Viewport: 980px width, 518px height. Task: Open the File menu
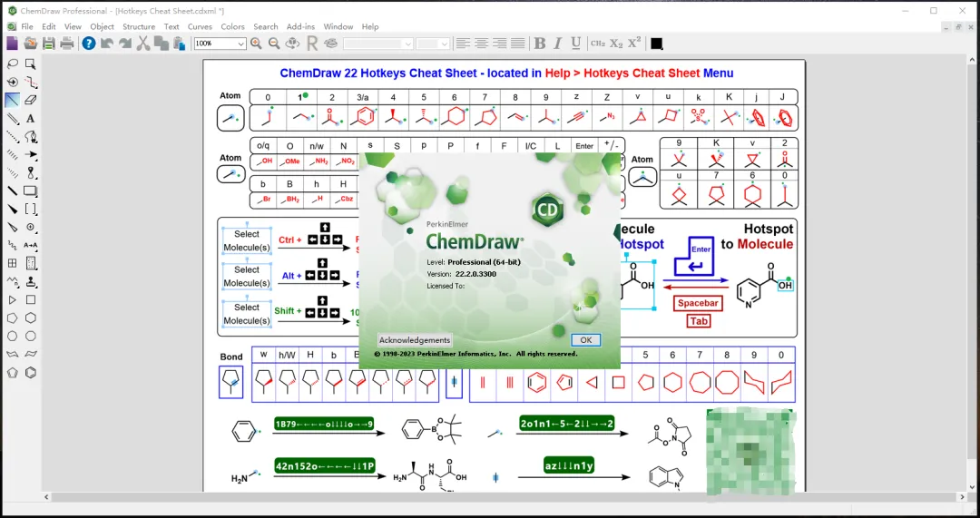point(27,27)
